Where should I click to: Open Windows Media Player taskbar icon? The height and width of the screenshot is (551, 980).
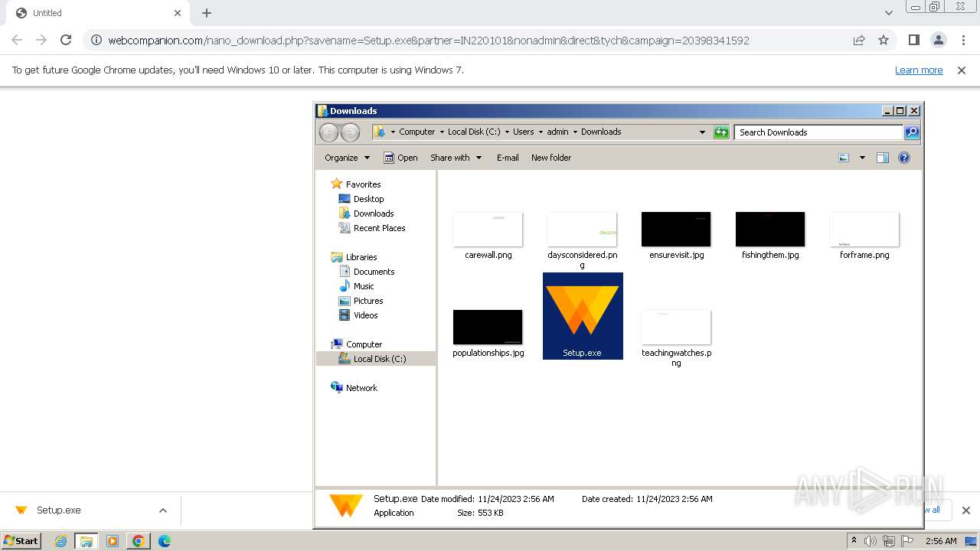point(113,541)
